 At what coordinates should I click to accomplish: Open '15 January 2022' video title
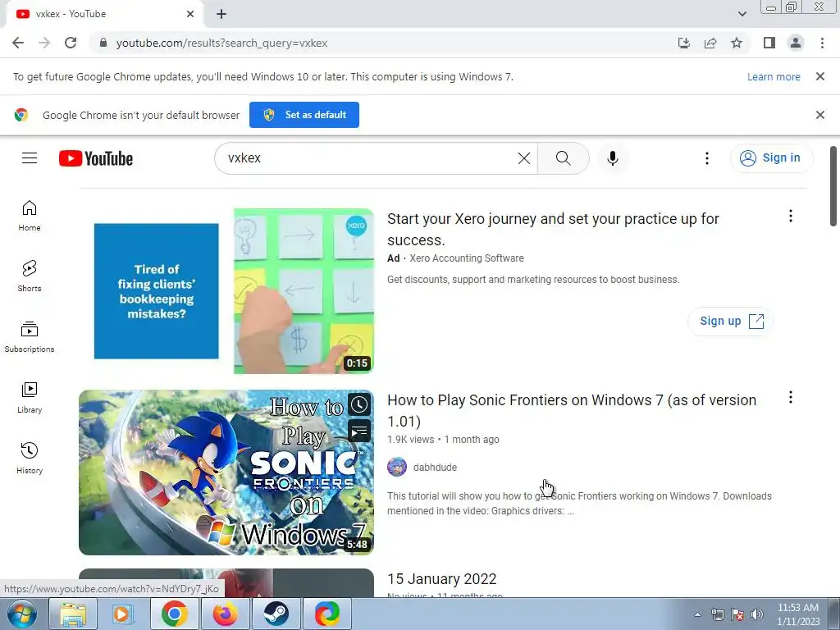442,578
